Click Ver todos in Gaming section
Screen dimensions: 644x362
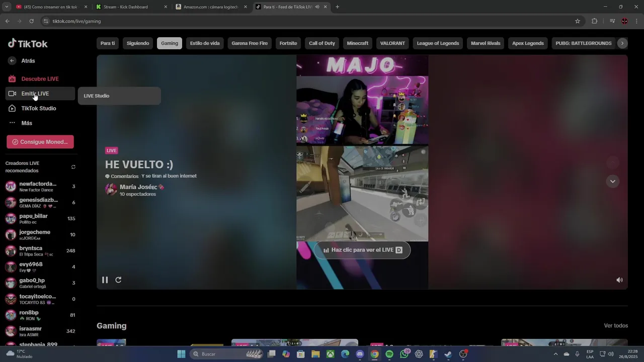[x=616, y=326]
